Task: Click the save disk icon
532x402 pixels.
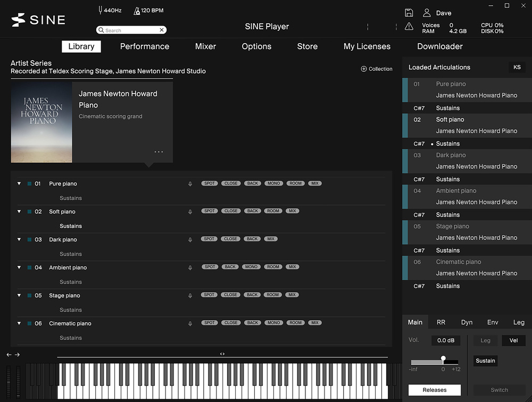Action: (x=409, y=13)
